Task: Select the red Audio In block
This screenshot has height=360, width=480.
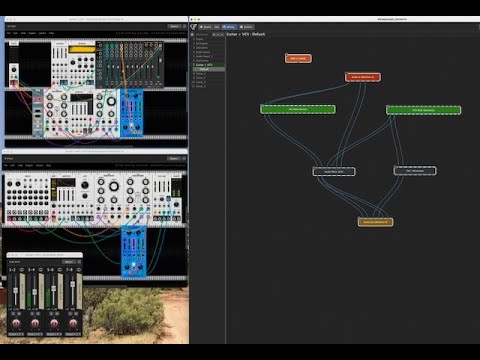Action: tap(363, 77)
